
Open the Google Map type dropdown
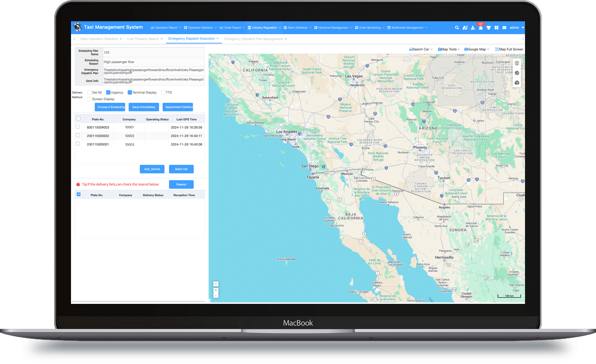477,49
